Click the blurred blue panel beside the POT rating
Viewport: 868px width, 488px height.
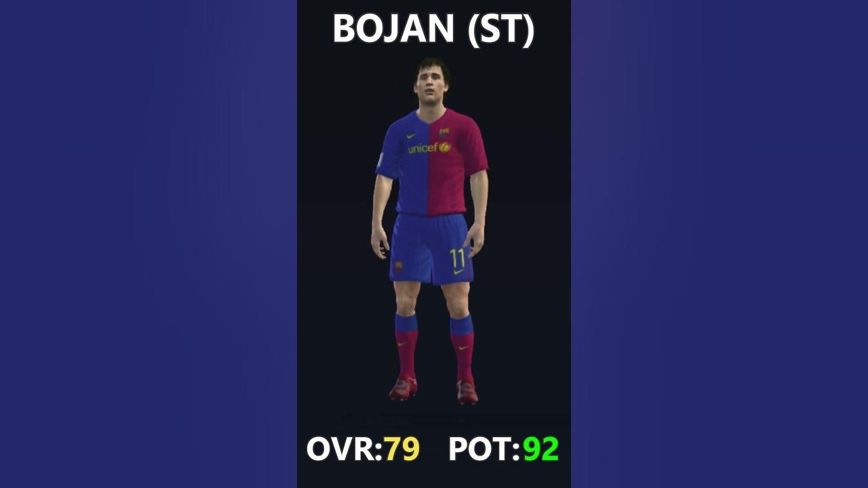pyautogui.click(x=719, y=244)
